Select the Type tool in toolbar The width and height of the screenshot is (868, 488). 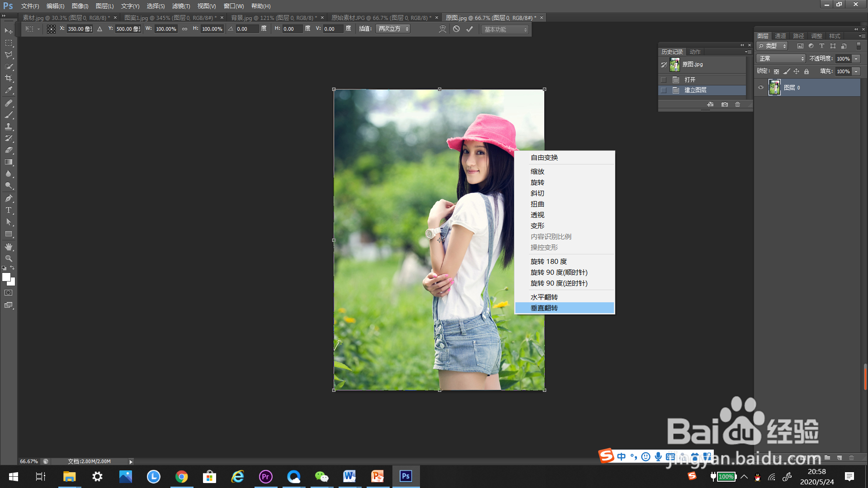pos(9,210)
